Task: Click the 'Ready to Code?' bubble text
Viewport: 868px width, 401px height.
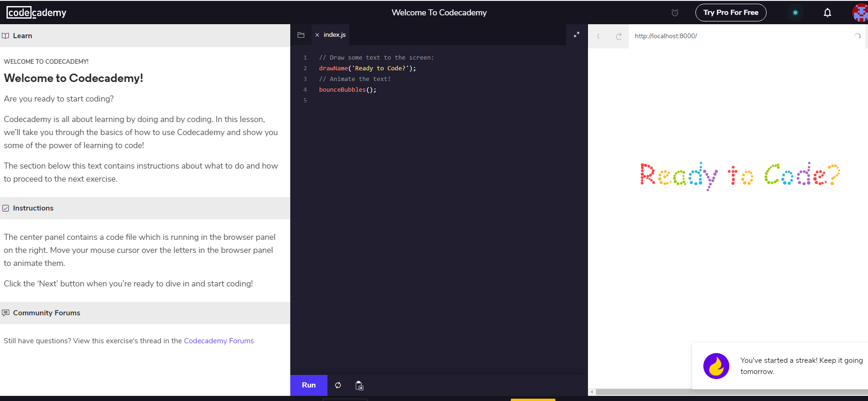Action: tap(740, 176)
